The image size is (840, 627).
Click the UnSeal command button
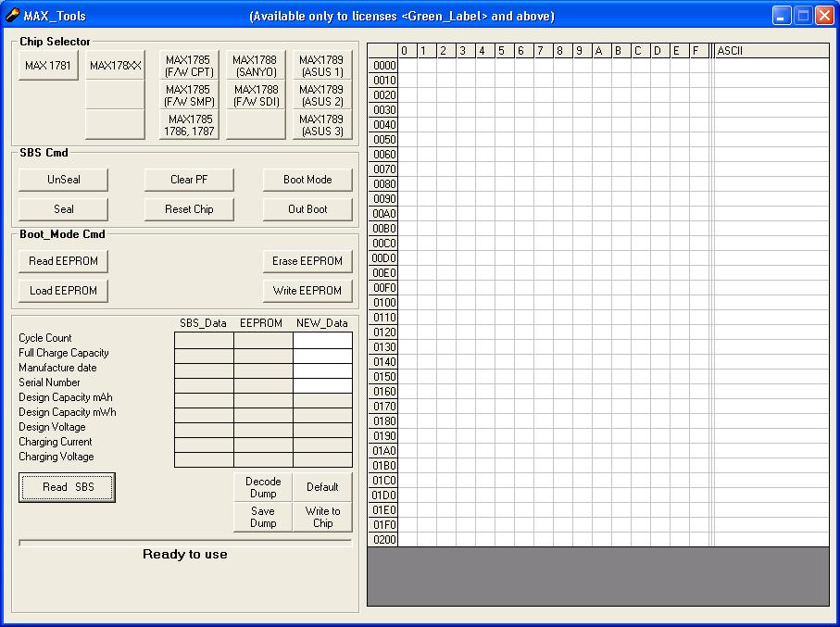click(x=63, y=180)
